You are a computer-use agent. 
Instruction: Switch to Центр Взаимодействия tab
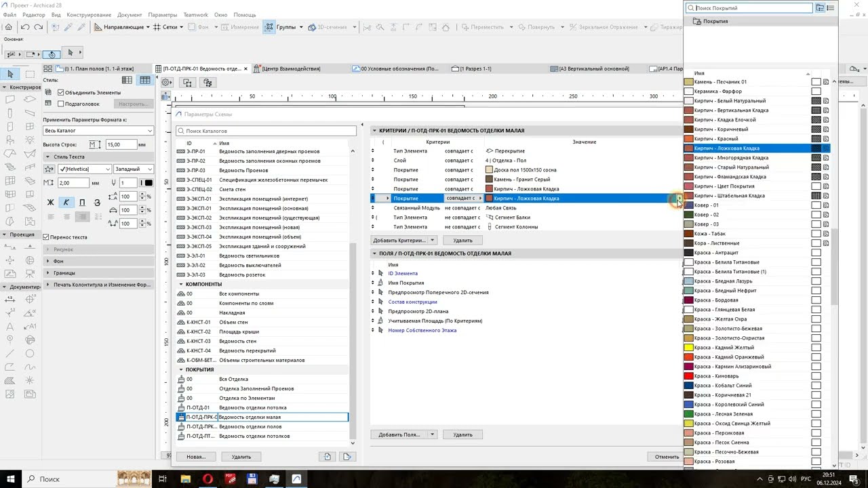(290, 68)
